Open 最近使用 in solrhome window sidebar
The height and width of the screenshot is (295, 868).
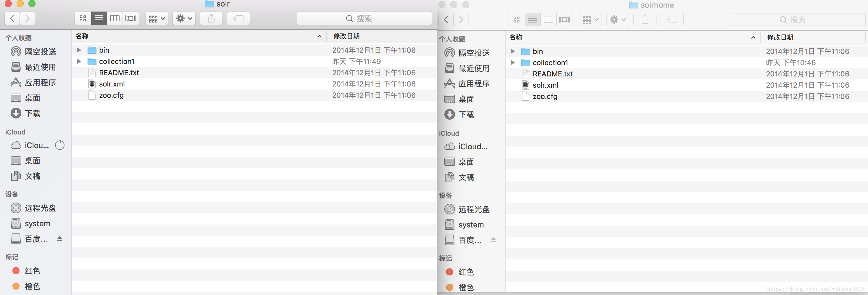[467, 68]
